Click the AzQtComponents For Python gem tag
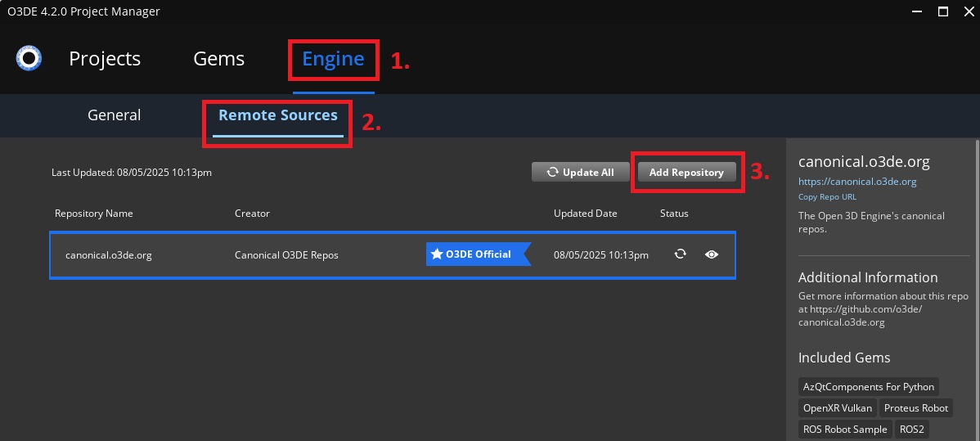This screenshot has width=980, height=441. pos(868,386)
